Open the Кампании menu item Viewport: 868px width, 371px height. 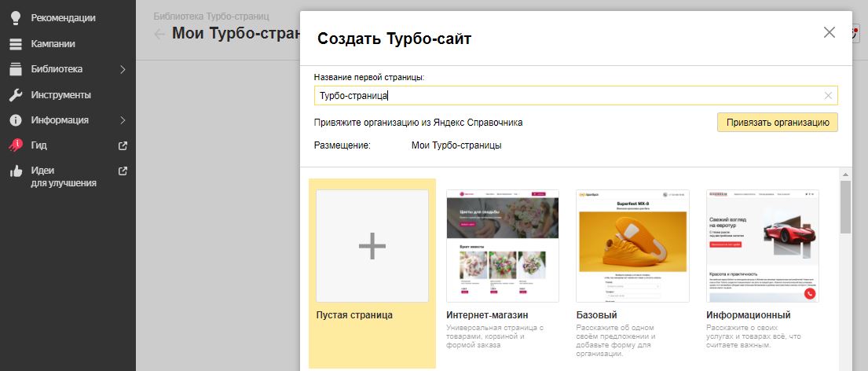53,44
